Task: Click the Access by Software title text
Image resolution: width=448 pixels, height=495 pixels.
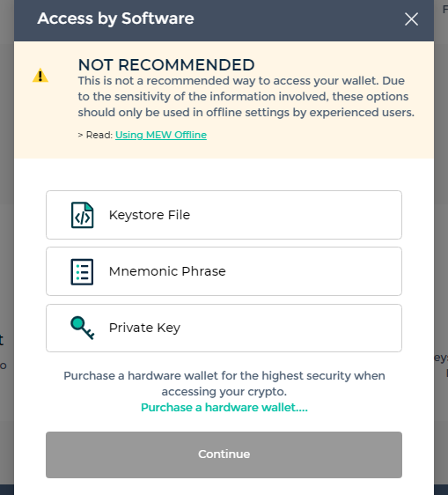Action: click(115, 18)
